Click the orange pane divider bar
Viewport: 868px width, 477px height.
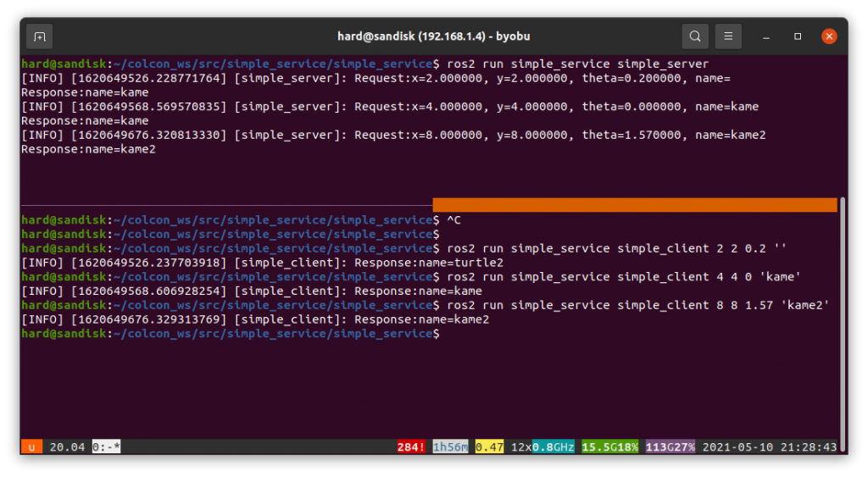(x=634, y=205)
